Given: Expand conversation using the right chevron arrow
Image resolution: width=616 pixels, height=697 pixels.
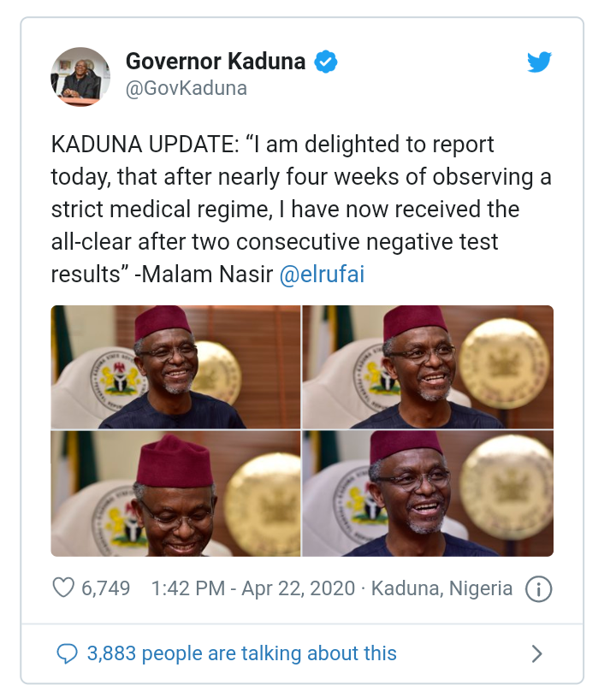Looking at the screenshot, I should point(537,654).
